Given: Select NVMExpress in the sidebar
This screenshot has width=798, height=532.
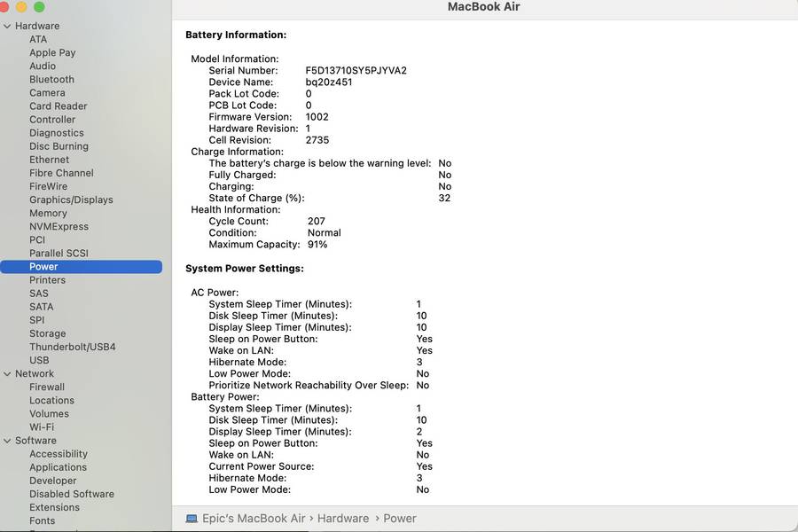Looking at the screenshot, I should pyautogui.click(x=59, y=227).
